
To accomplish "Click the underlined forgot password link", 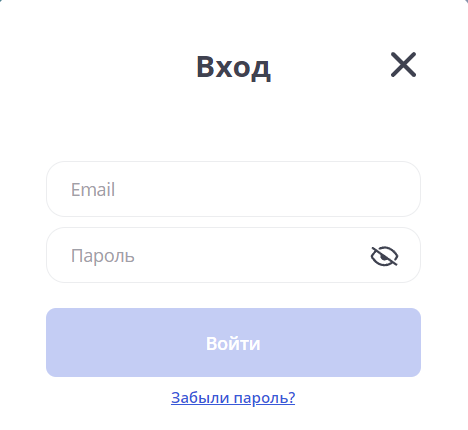I will coord(233,398).
